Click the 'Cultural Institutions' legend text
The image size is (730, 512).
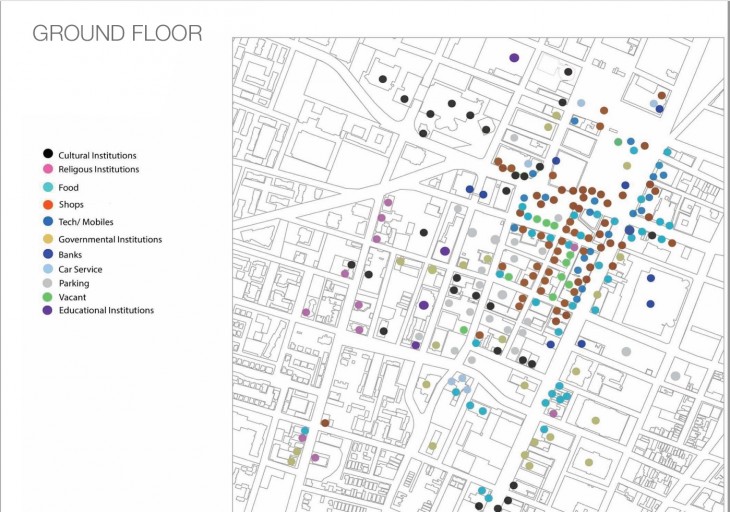(97, 155)
